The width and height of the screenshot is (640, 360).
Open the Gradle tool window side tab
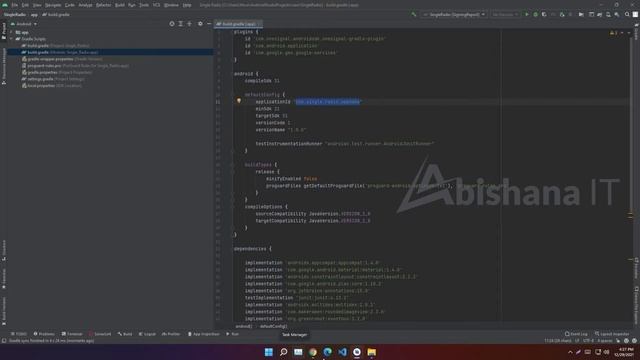point(636,32)
